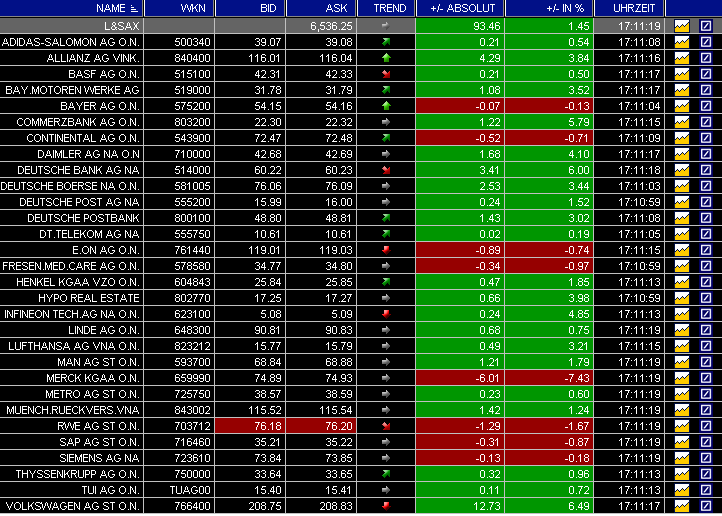The image size is (722, 516).
Task: Sort by the WKN column header
Action: [x=179, y=8]
